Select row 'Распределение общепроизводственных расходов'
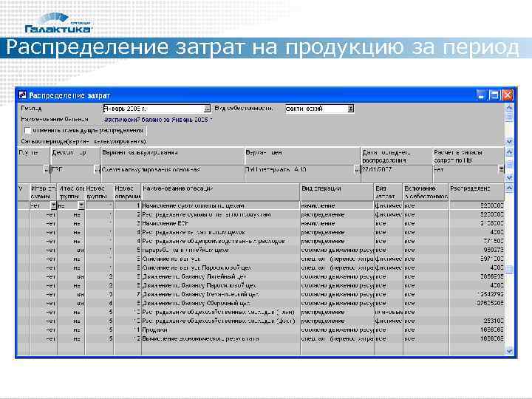The image size is (532, 399). tap(261, 241)
